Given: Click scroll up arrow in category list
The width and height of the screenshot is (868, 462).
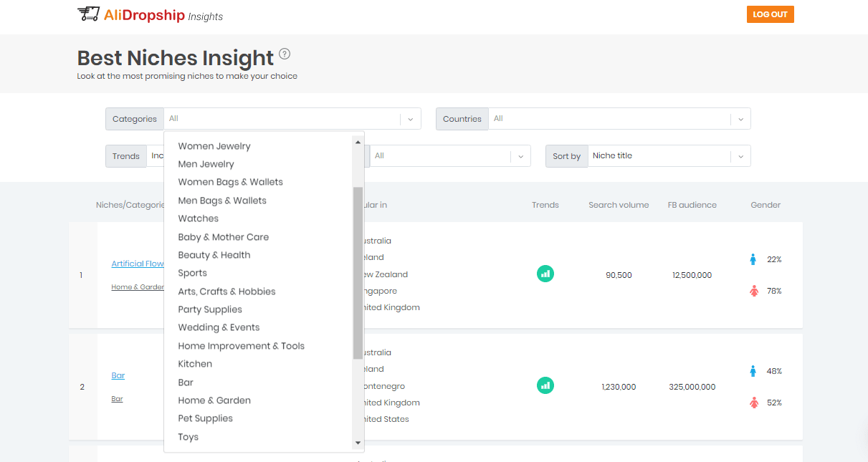Looking at the screenshot, I should [x=358, y=142].
